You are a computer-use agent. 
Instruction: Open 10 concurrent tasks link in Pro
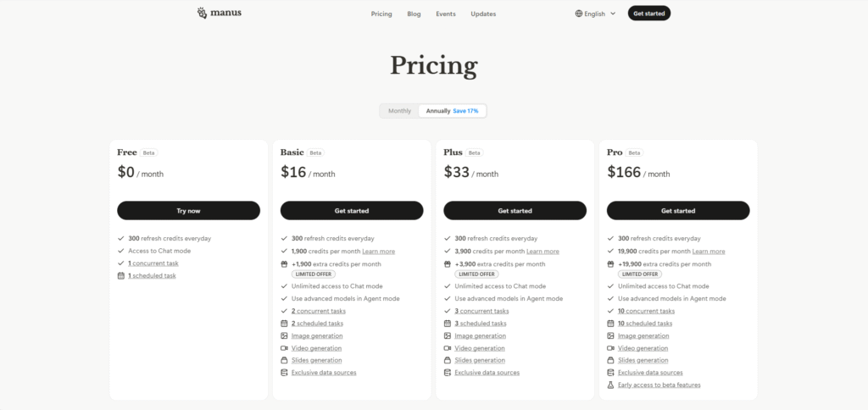click(647, 311)
